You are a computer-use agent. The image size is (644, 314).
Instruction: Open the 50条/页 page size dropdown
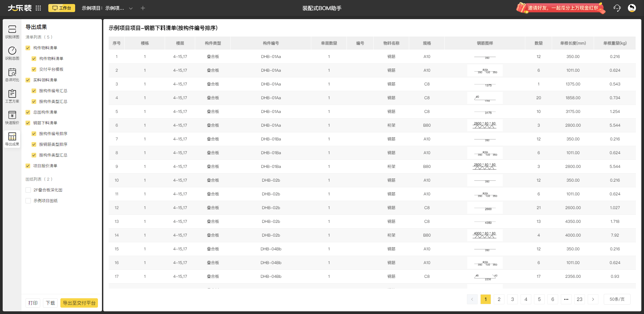pyautogui.click(x=617, y=299)
